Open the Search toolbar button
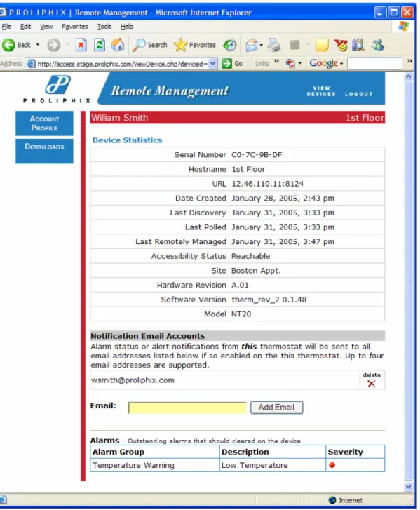Screen dimensions: 420x510 pos(150,45)
